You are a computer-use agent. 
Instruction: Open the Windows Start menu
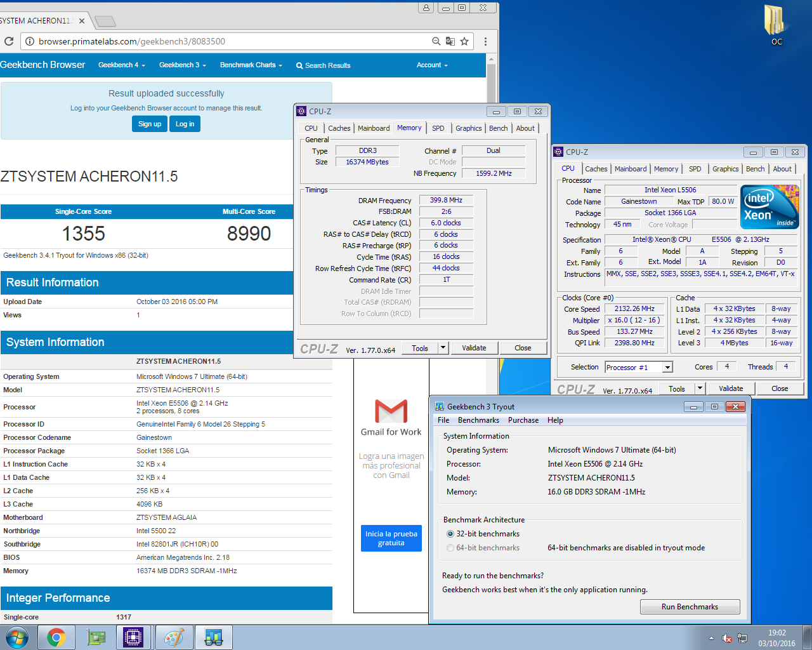click(x=17, y=637)
